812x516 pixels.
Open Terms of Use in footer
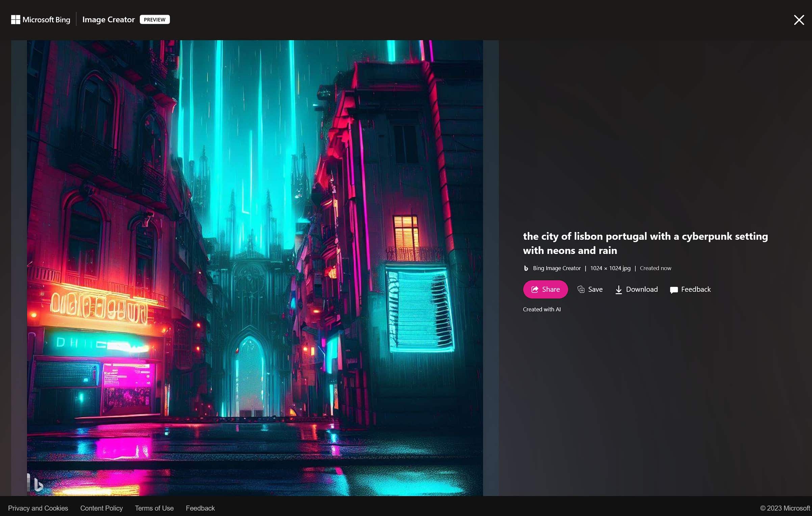point(154,508)
